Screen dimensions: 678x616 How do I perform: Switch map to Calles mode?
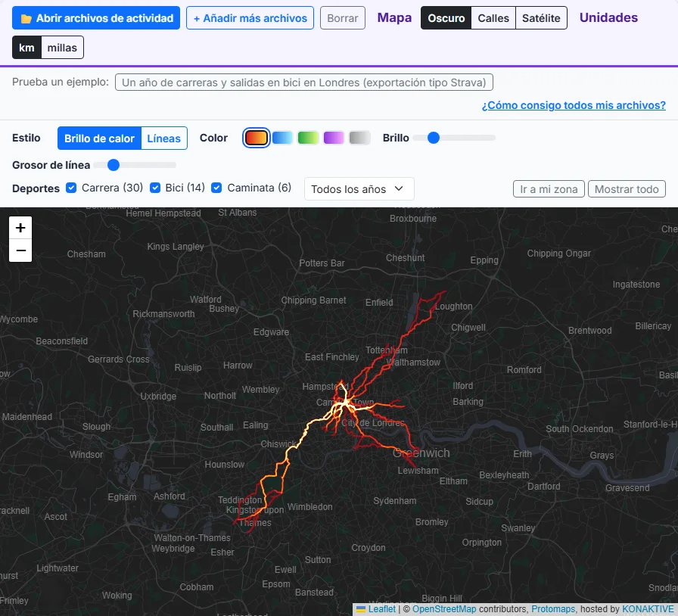(493, 17)
